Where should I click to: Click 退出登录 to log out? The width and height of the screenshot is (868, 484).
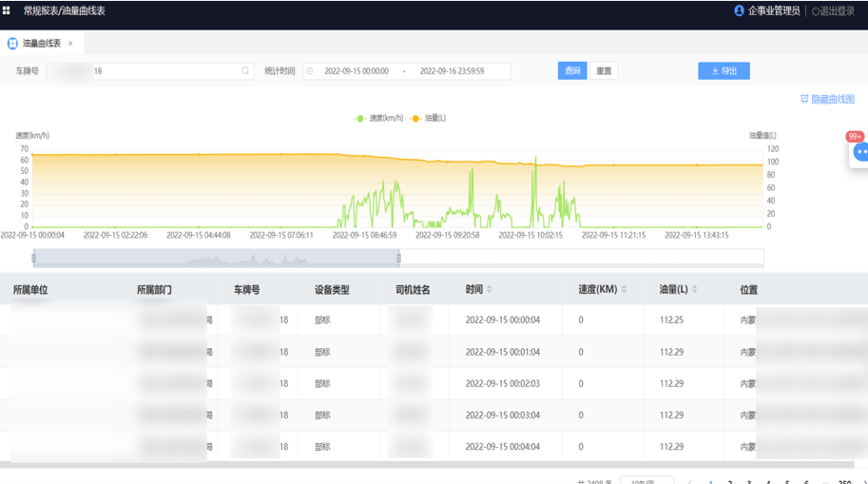click(833, 11)
